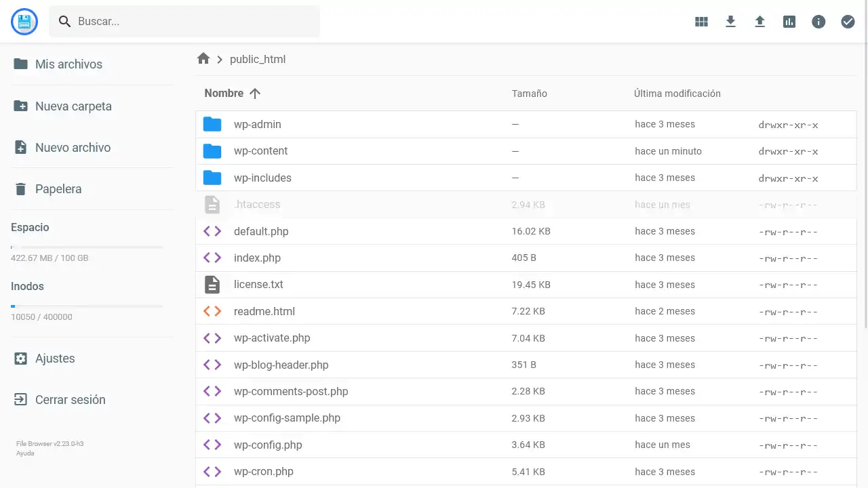Open the disk usage chart icon
The height and width of the screenshot is (488, 868).
(x=789, y=22)
